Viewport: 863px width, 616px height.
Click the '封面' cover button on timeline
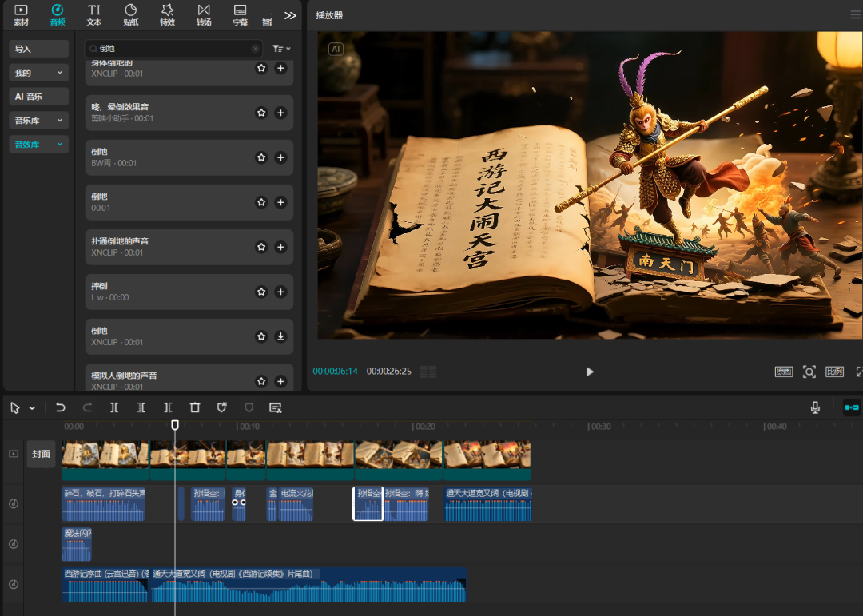tap(41, 454)
